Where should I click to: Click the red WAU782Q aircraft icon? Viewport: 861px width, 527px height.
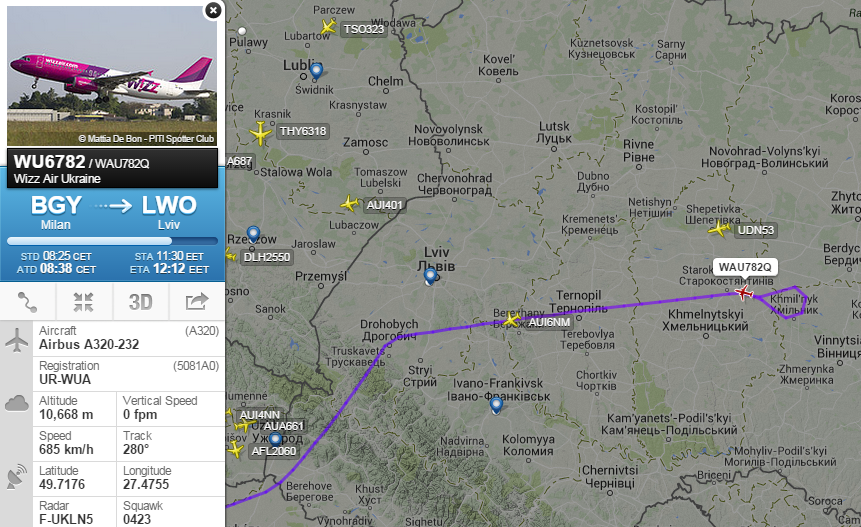[744, 293]
